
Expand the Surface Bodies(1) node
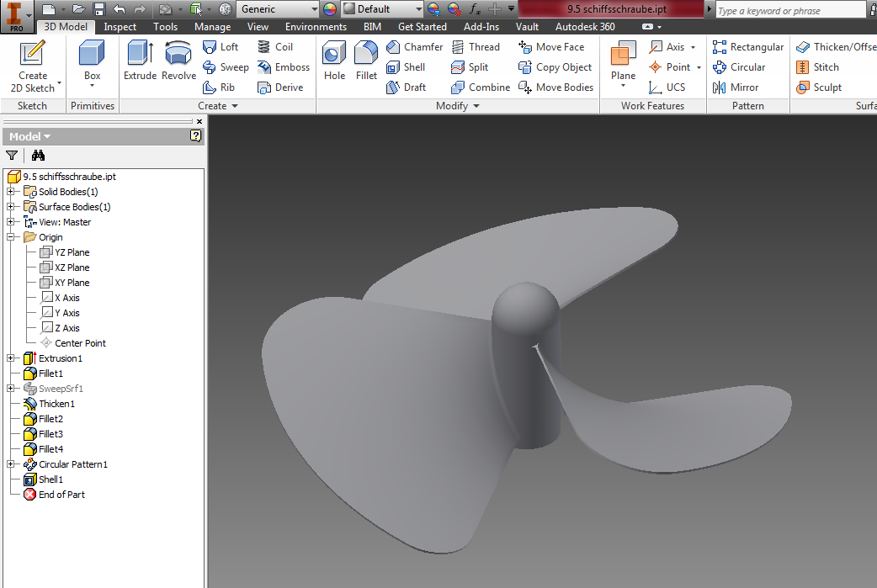pyautogui.click(x=10, y=207)
